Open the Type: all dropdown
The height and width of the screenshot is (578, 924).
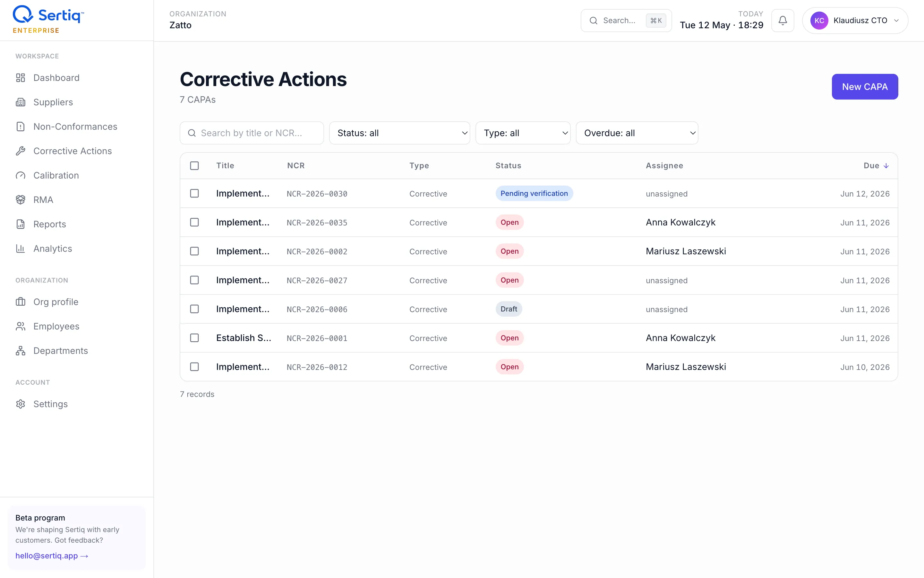pos(523,133)
